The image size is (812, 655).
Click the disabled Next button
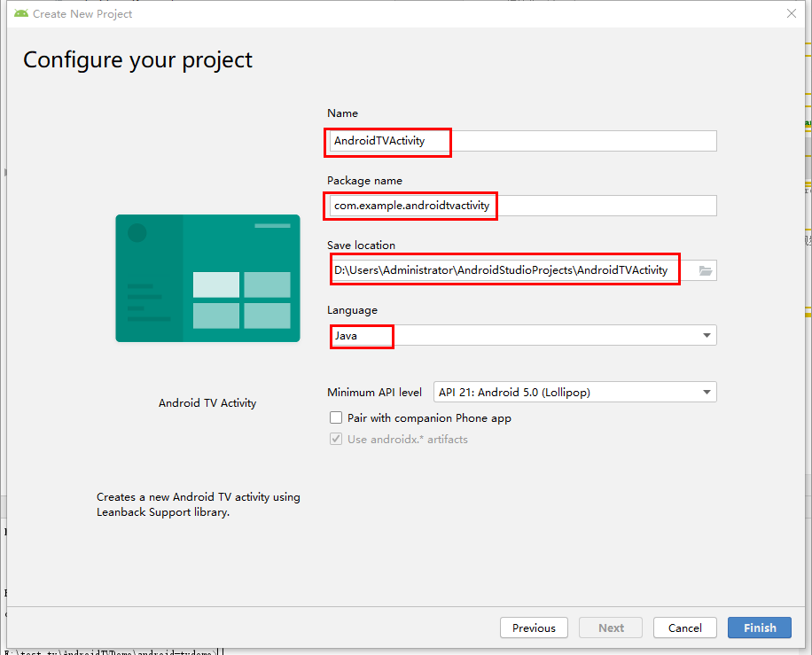[x=611, y=628]
